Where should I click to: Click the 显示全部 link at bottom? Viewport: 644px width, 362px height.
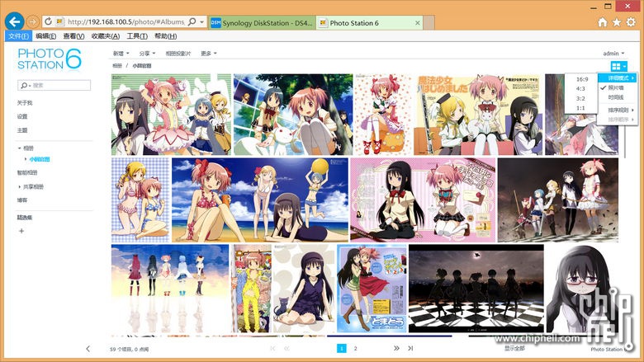click(x=514, y=348)
